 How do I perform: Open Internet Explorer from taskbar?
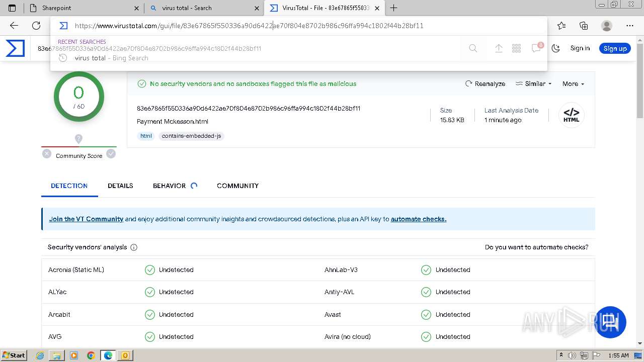(x=40, y=355)
